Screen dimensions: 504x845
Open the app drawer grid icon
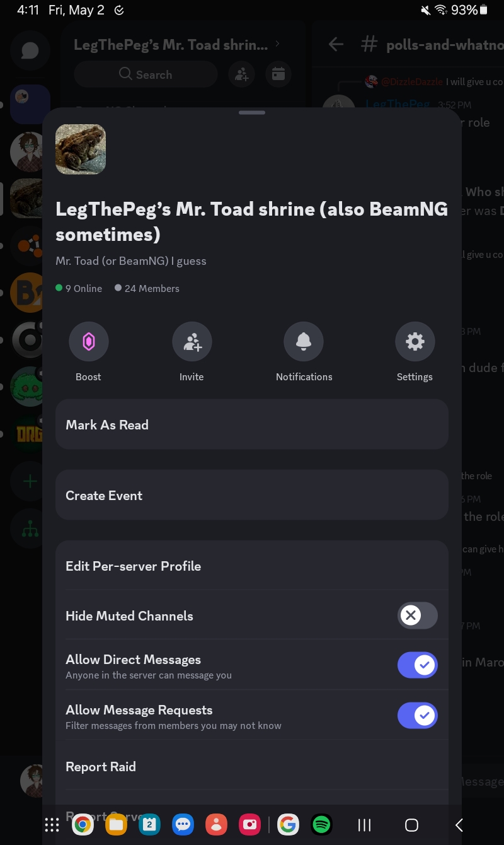click(x=52, y=824)
